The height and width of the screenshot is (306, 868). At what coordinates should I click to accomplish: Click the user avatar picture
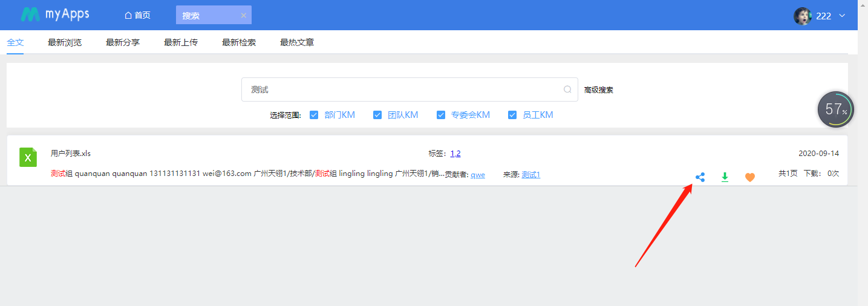point(803,16)
